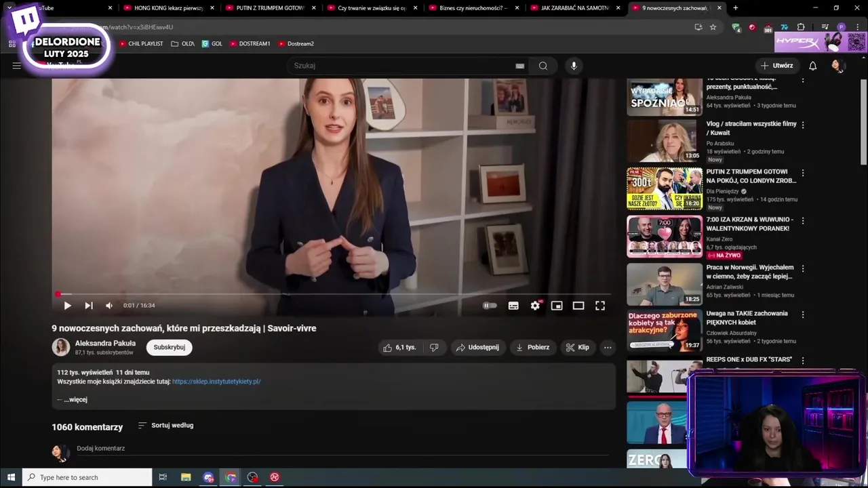Viewport: 868px width, 488px height.
Task: Open Sortuj według comment sorting
Action: (166, 426)
